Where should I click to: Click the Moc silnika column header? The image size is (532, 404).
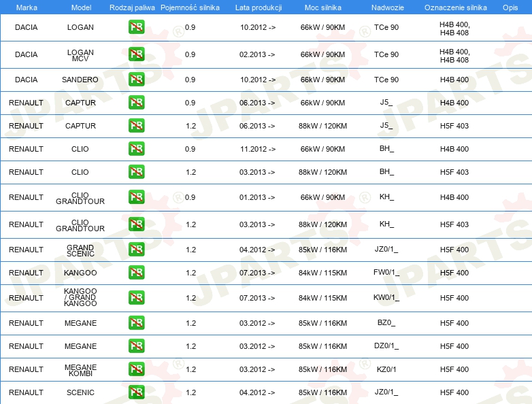click(323, 7)
